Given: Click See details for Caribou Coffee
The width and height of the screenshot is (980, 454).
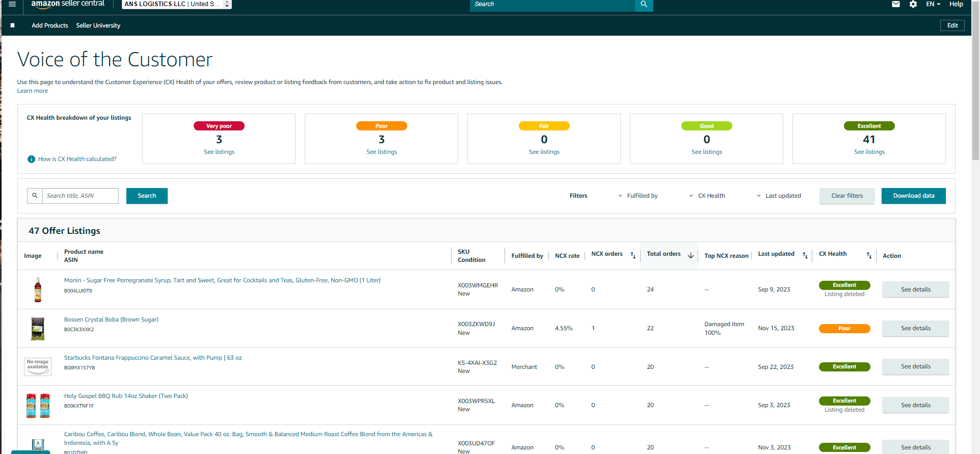Looking at the screenshot, I should click(x=916, y=447).
